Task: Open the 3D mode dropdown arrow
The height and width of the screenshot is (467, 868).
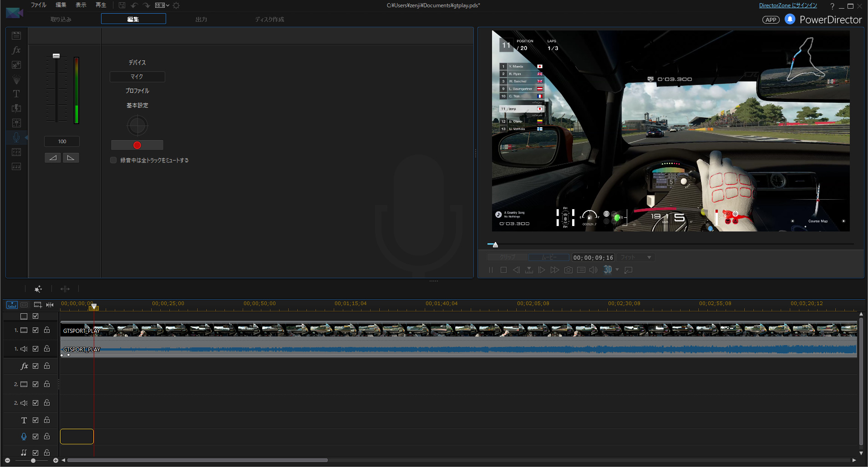Action: [x=617, y=270]
